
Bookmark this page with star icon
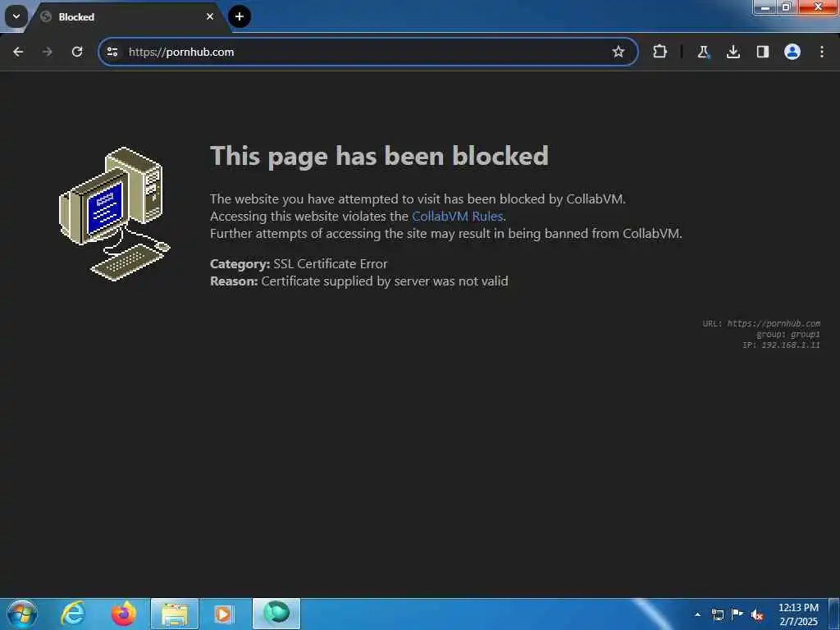619,52
